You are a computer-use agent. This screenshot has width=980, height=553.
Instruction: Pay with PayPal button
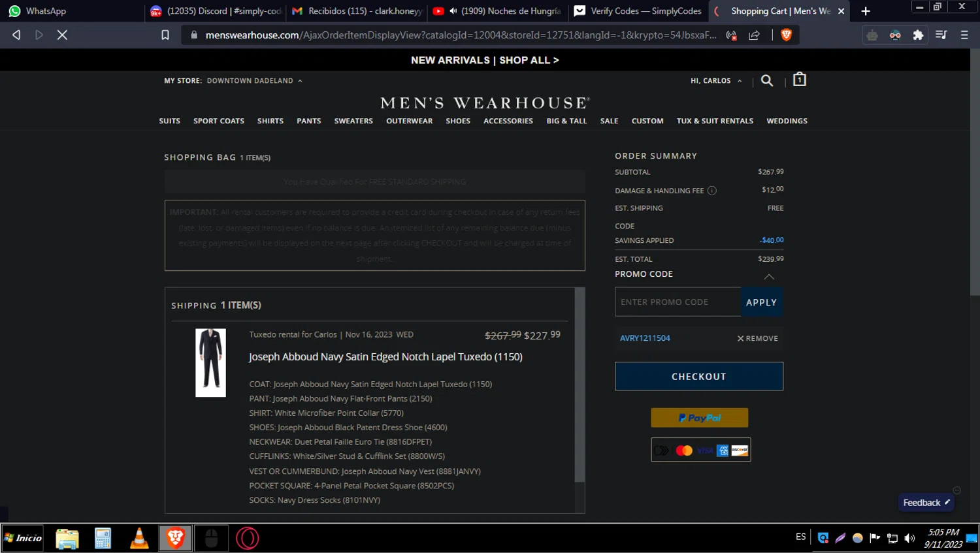(700, 418)
